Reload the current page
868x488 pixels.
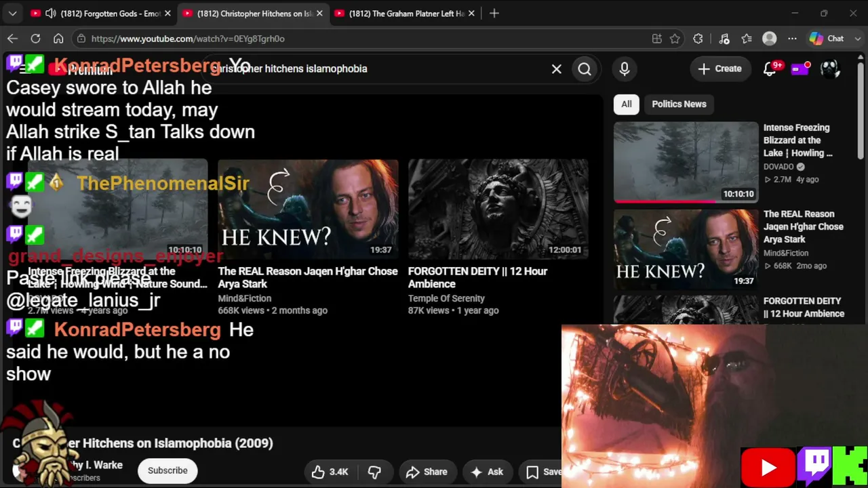tap(35, 39)
